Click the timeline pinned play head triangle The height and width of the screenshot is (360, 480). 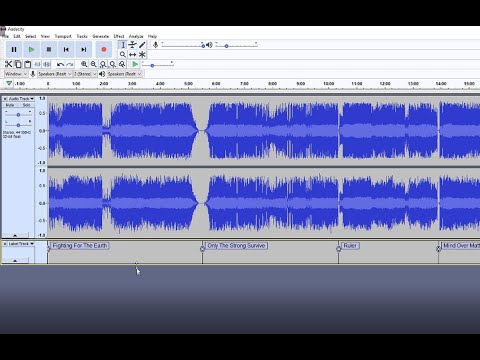9,83
